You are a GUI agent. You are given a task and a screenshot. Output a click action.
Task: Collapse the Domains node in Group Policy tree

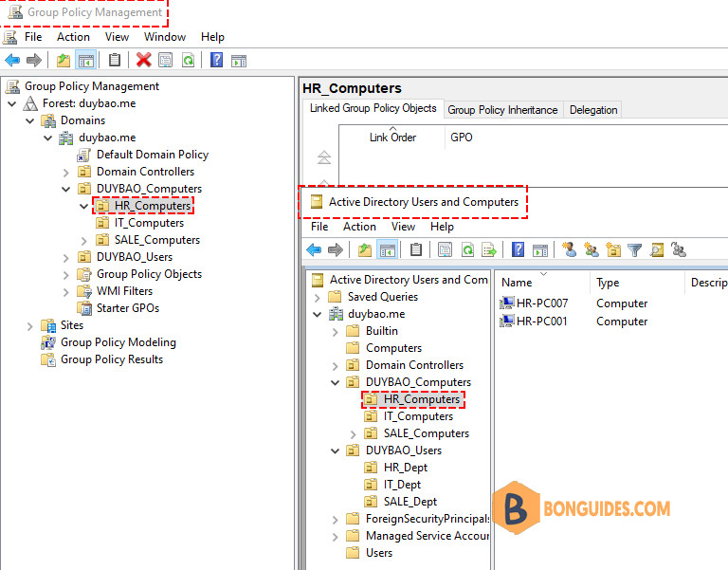(30, 120)
